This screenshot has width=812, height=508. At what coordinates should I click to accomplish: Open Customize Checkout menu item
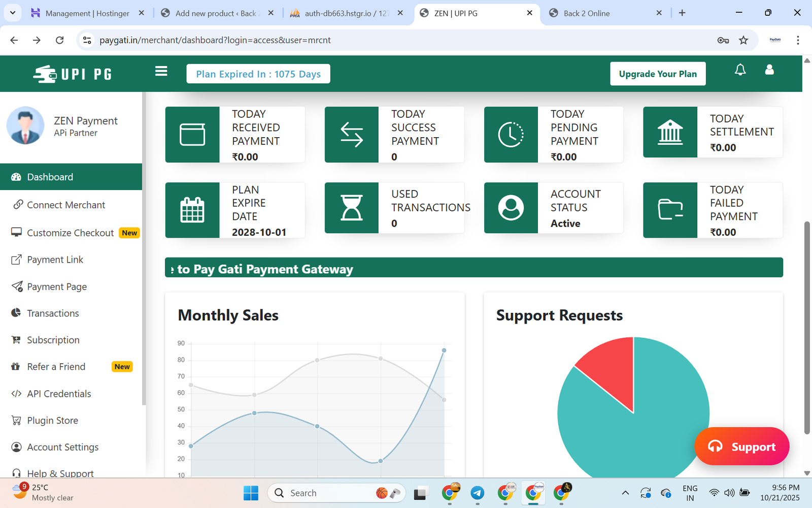70,233
